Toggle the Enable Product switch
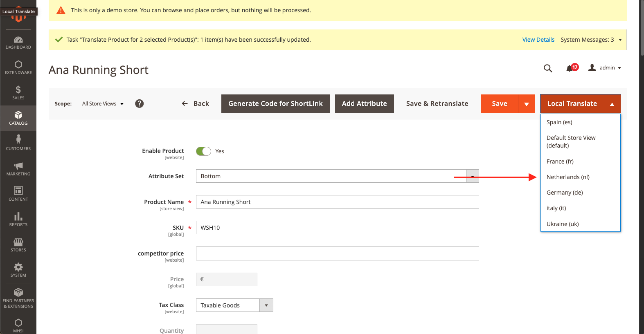 (203, 151)
